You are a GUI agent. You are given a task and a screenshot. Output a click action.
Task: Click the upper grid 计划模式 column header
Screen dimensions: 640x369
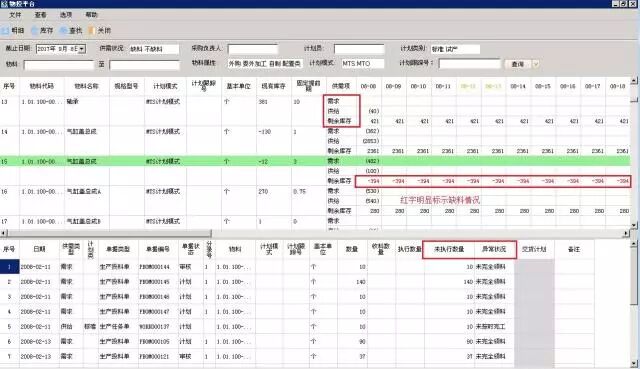(x=165, y=86)
